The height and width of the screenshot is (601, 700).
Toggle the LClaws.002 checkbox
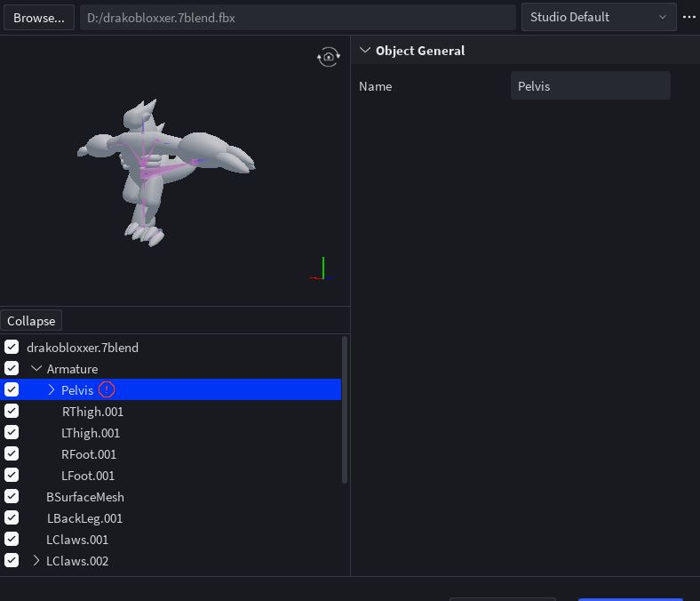coord(12,560)
